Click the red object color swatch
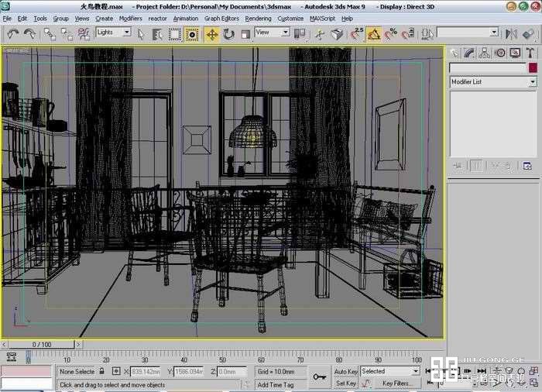This screenshot has height=392, width=542. pyautogui.click(x=533, y=68)
